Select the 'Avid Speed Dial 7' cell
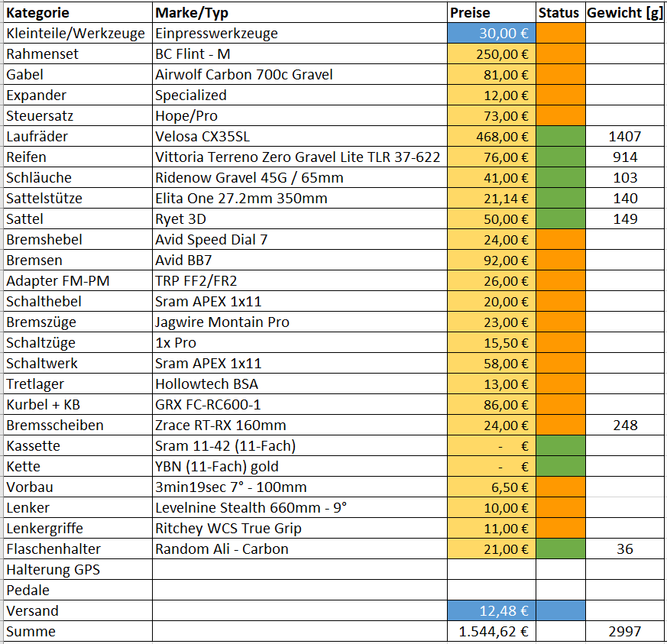 click(300, 239)
